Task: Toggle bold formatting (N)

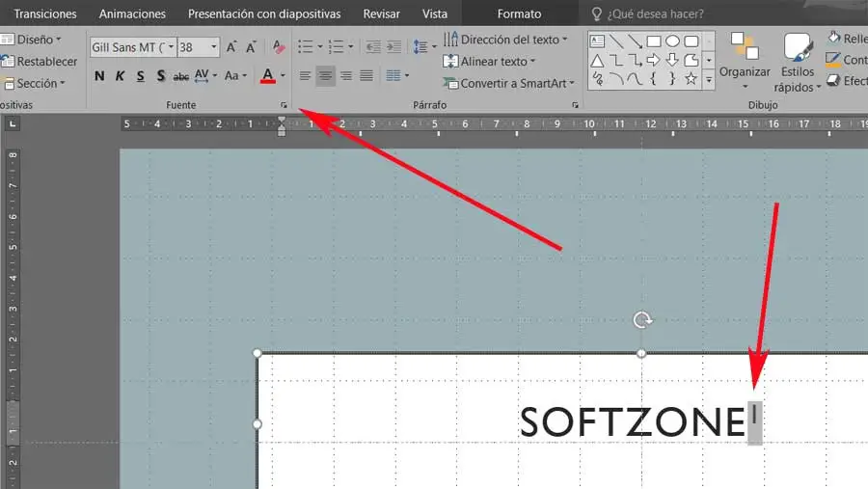Action: point(99,76)
